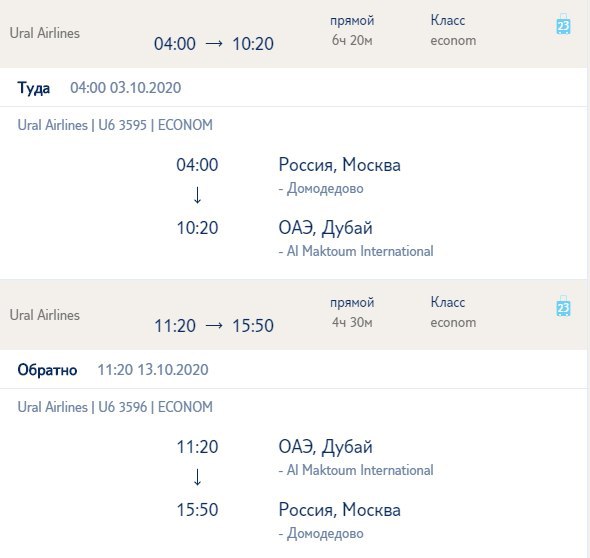Click the arrow between 04:00 and 10:20
Screen dimensions: 590x558
tap(214, 44)
